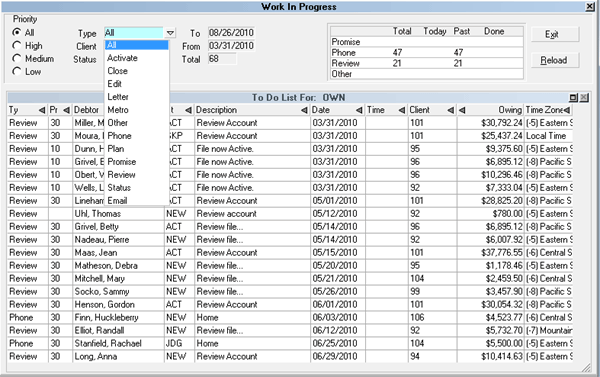Click the Reload button
Viewport: 600px width, 377px height.
555,60
